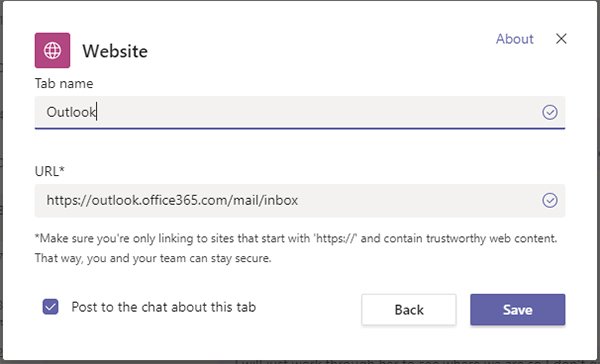Click the 'Make sure you're only linking' notice
This screenshot has width=600, height=364.
point(296,238)
